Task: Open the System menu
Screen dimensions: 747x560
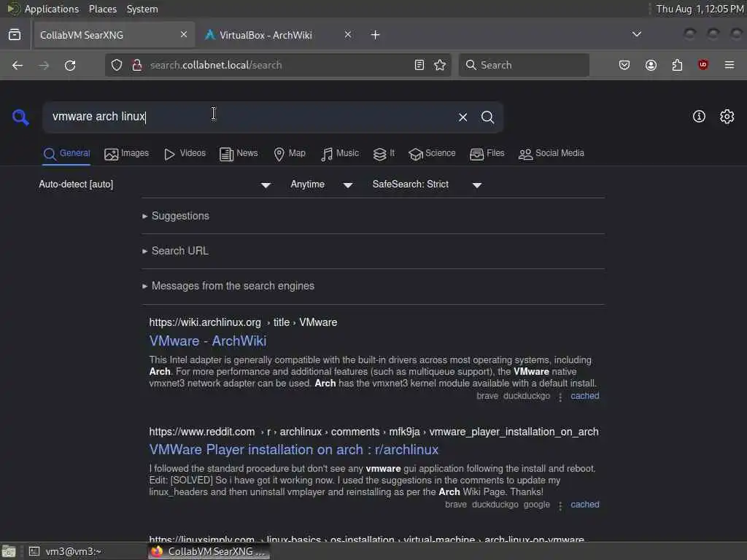Action: (142, 9)
